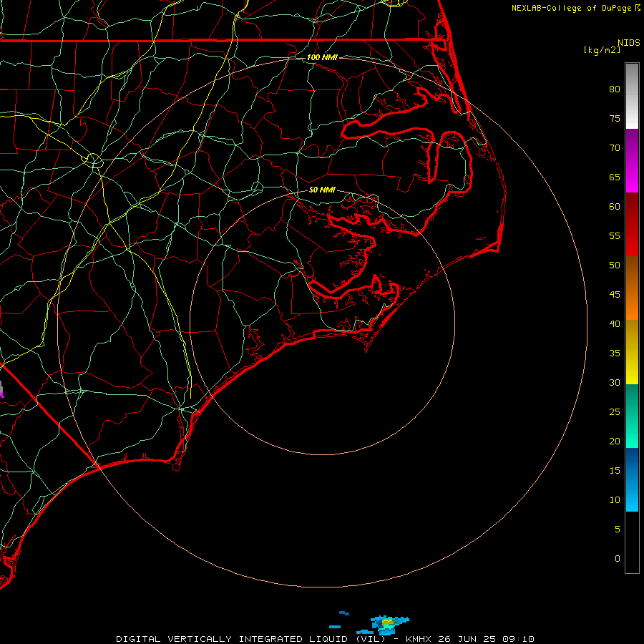Screen dimensions: 644x644
Task: Click the 60 value on the scale
Action: click(x=615, y=207)
